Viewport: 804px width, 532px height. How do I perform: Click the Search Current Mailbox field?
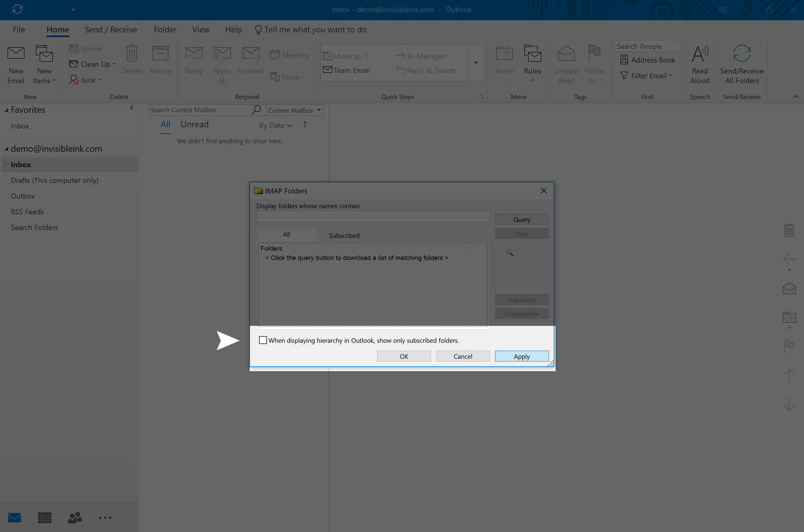pos(200,110)
